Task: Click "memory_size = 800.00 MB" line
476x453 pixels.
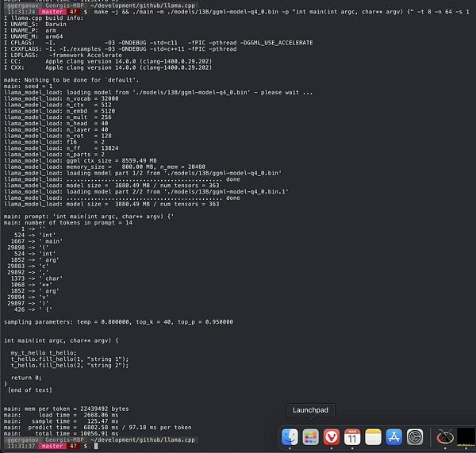Action: 105,167
